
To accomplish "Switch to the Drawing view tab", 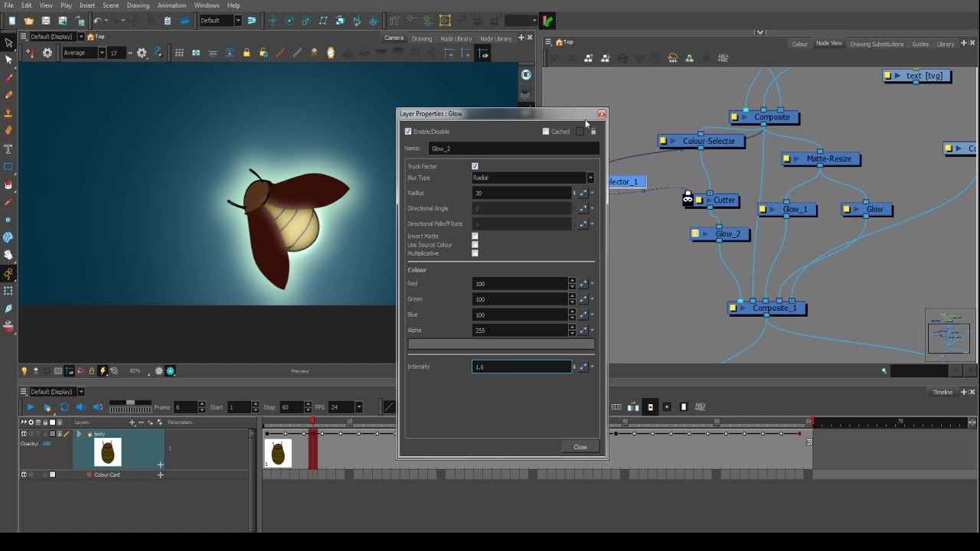I will [422, 38].
